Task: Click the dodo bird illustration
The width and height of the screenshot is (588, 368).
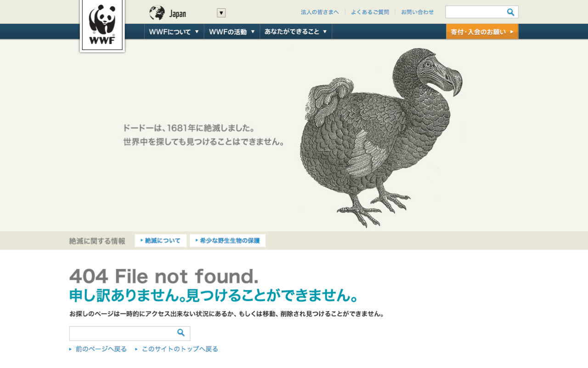Action: [x=380, y=138]
